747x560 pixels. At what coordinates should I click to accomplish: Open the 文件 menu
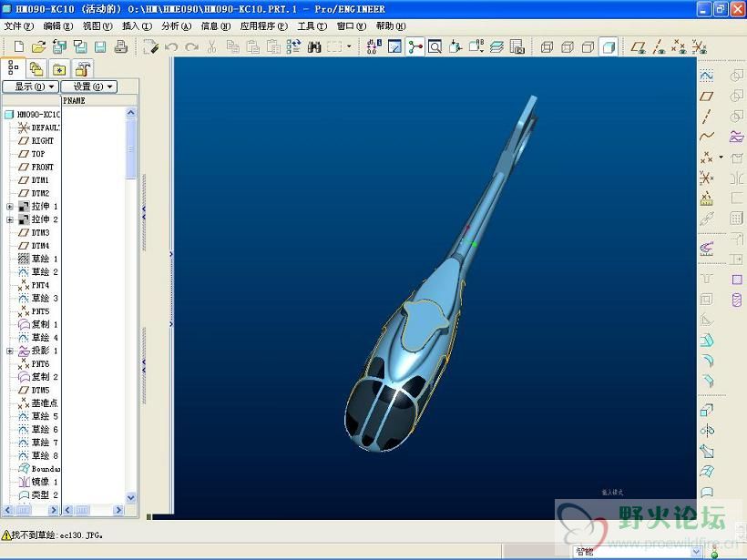pyautogui.click(x=18, y=26)
